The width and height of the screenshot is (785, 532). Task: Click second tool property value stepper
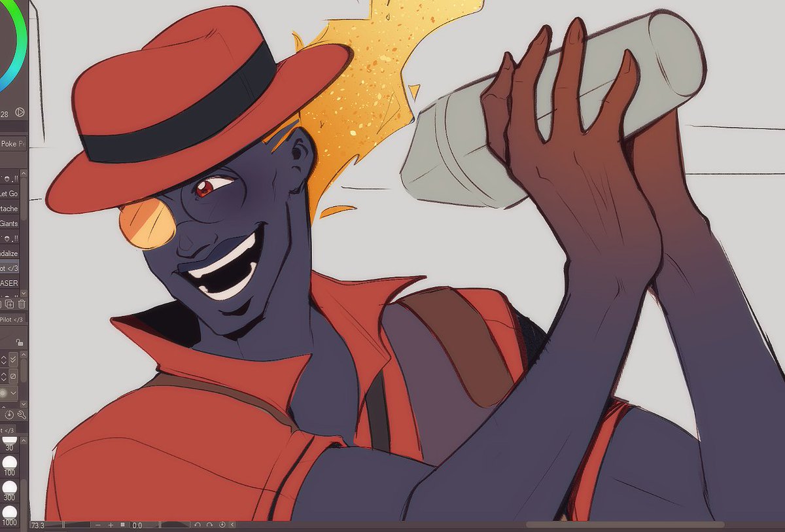[x=4, y=376]
